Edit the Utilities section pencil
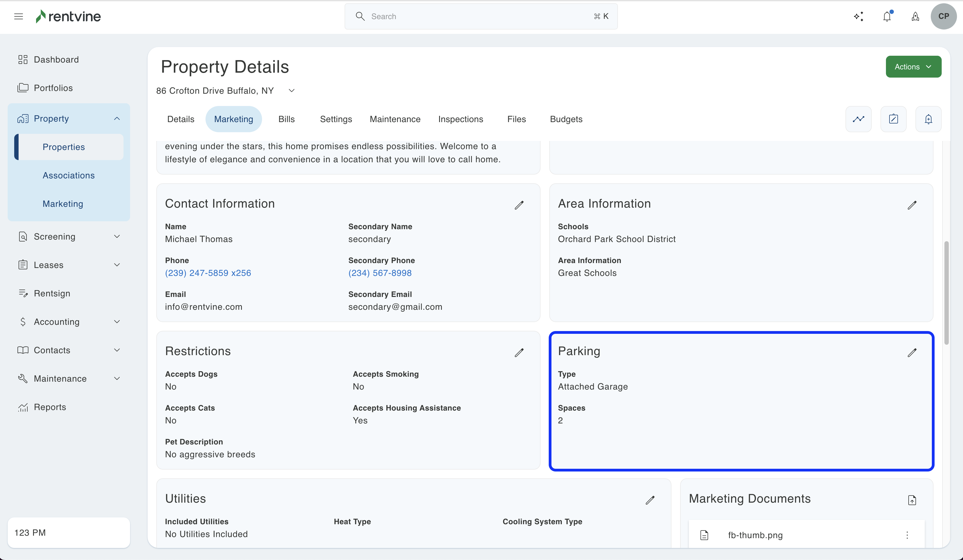Image resolution: width=963 pixels, height=560 pixels. [x=650, y=500]
